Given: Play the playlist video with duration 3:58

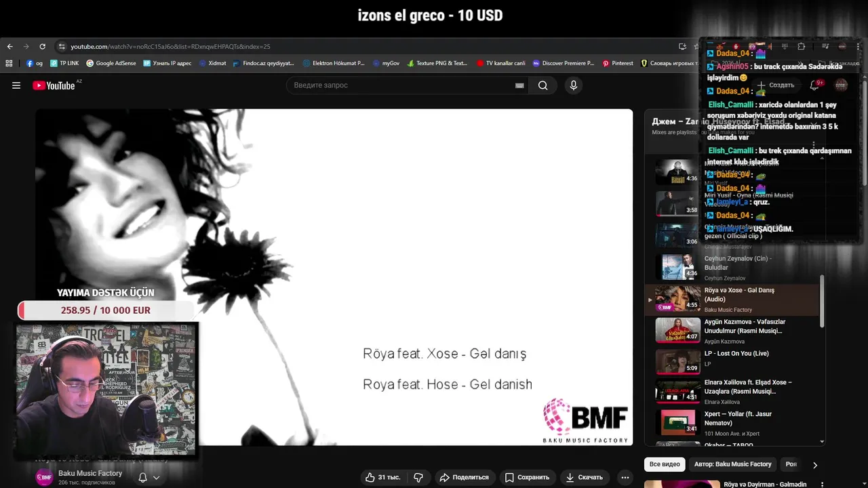Looking at the screenshot, I should [678, 203].
